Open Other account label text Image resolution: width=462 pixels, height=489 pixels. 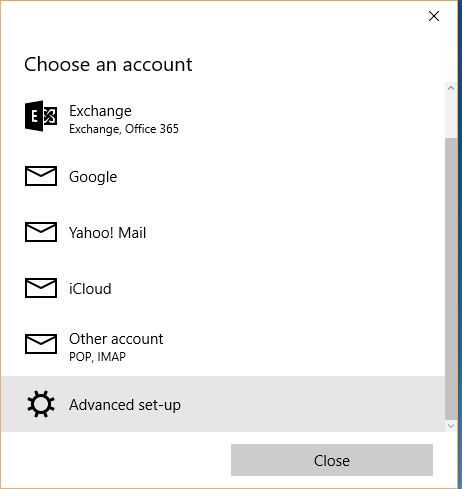pos(116,339)
